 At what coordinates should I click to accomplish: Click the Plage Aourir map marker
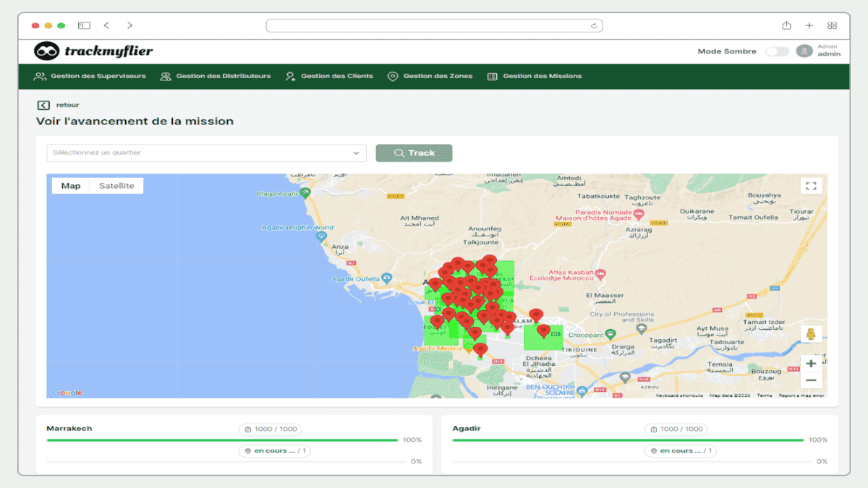click(305, 193)
